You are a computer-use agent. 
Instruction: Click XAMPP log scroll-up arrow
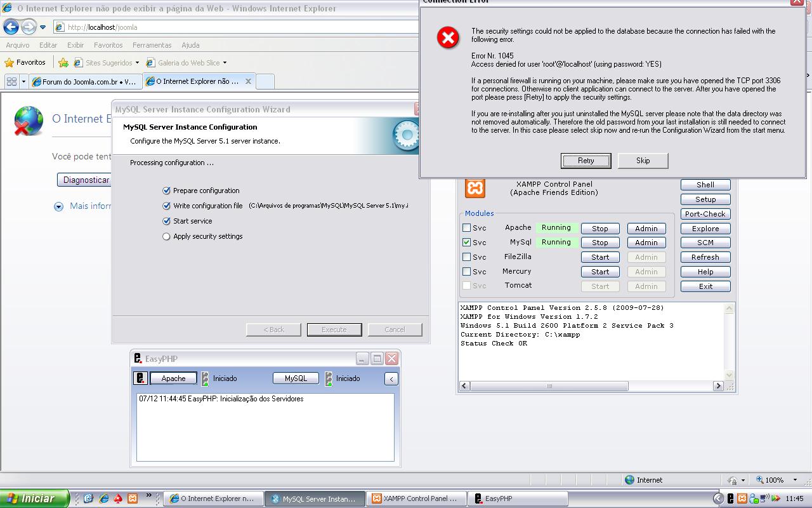[729, 309]
